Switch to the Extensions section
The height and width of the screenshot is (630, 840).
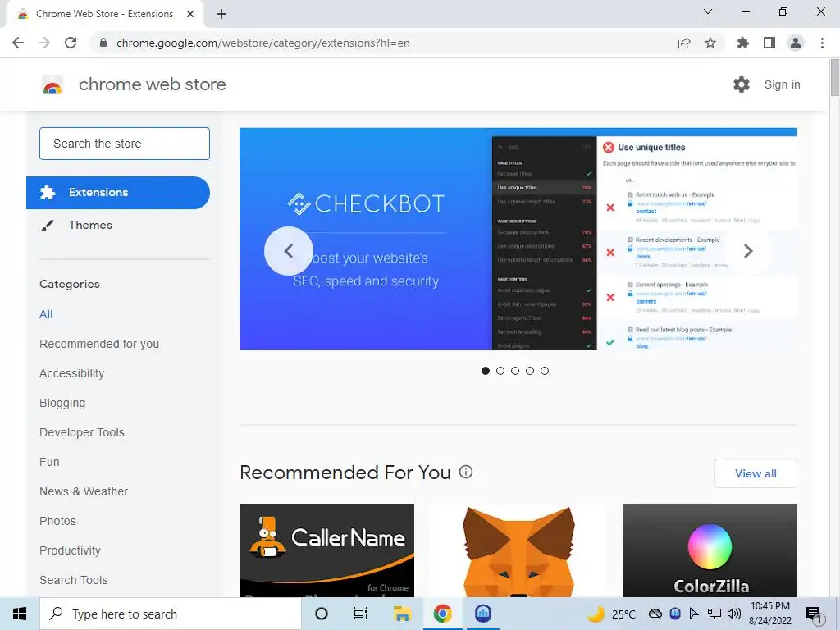118,192
